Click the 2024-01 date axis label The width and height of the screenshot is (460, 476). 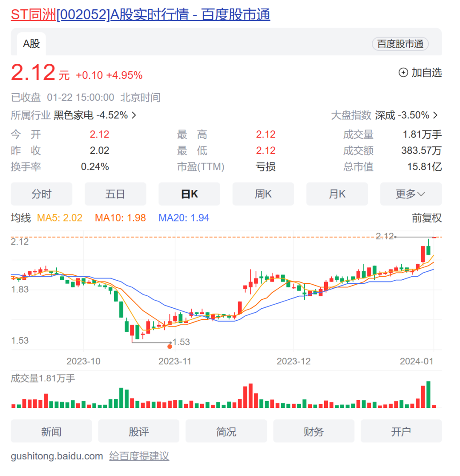tap(417, 361)
